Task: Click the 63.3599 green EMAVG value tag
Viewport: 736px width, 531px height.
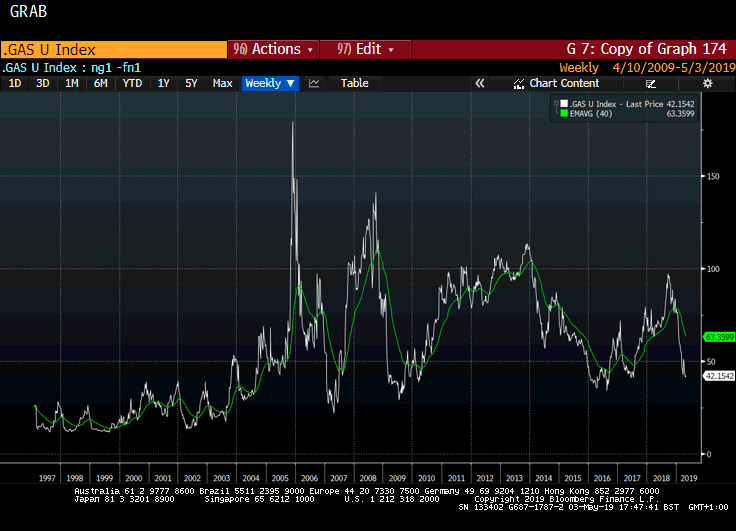Action: (x=719, y=337)
